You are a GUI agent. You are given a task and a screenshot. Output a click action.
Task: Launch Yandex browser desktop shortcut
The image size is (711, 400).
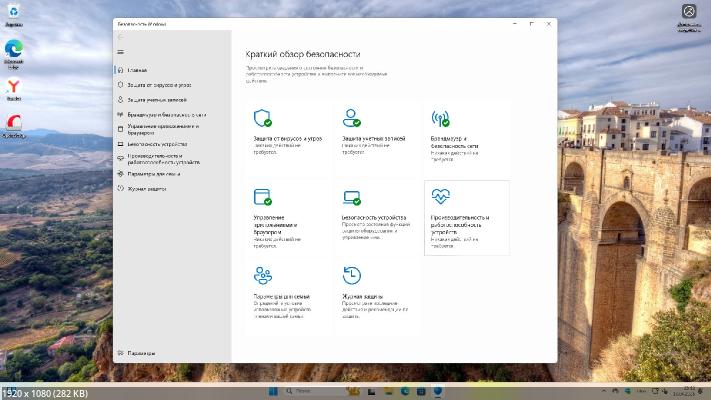pyautogui.click(x=14, y=89)
